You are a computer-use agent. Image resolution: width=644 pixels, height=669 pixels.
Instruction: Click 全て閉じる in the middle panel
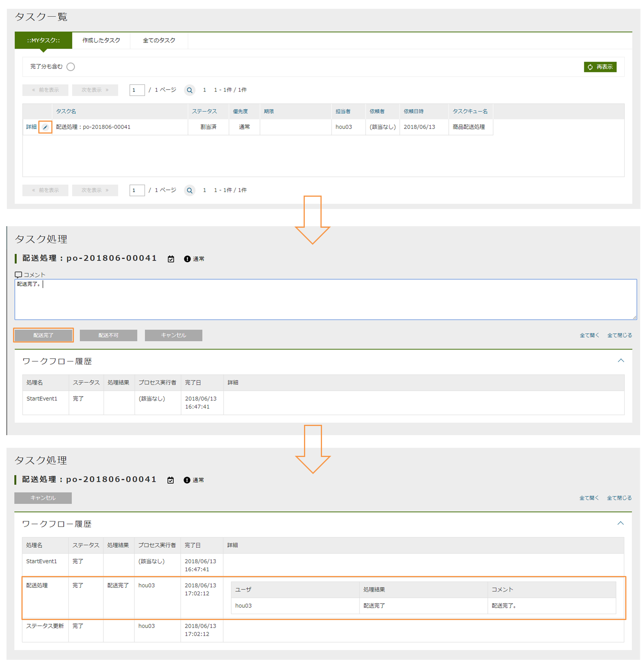(x=619, y=335)
